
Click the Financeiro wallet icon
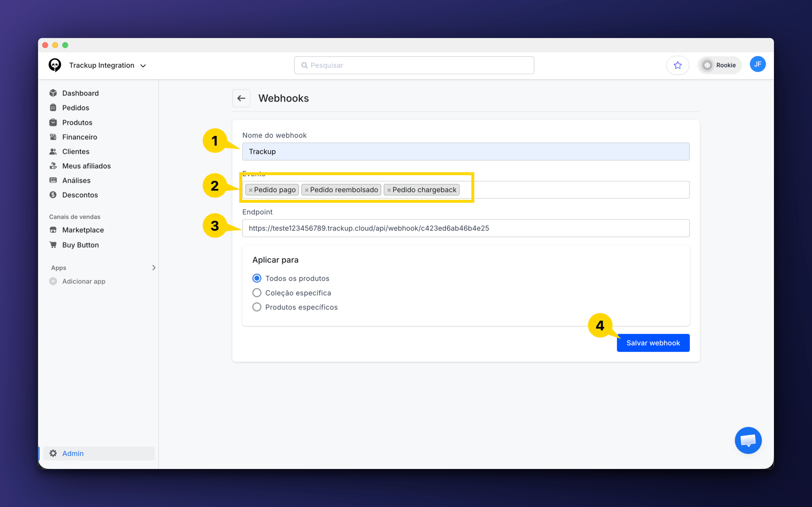pyautogui.click(x=53, y=136)
